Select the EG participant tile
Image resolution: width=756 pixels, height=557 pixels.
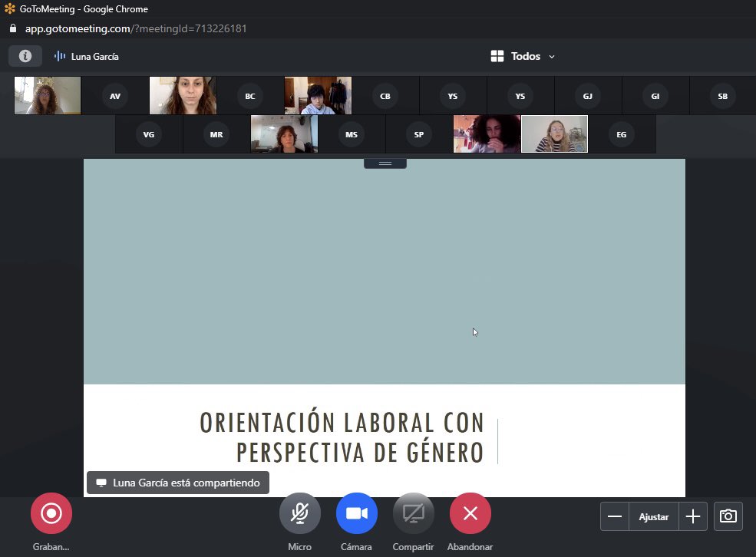(x=622, y=134)
